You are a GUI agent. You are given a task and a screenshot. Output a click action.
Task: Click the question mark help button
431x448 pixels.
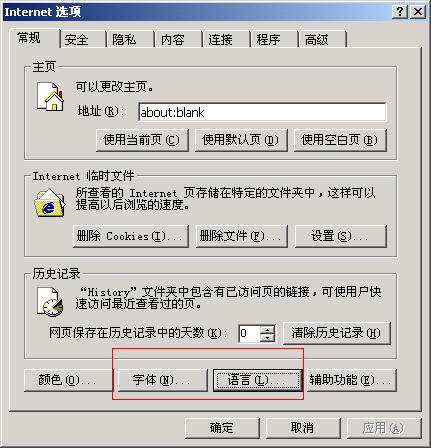pyautogui.click(x=400, y=12)
